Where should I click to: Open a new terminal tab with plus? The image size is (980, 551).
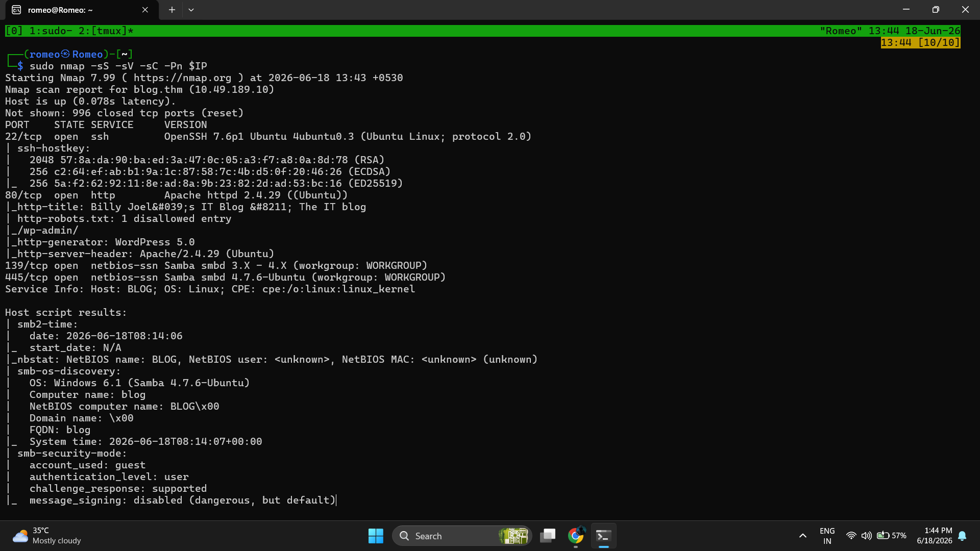tap(172, 10)
